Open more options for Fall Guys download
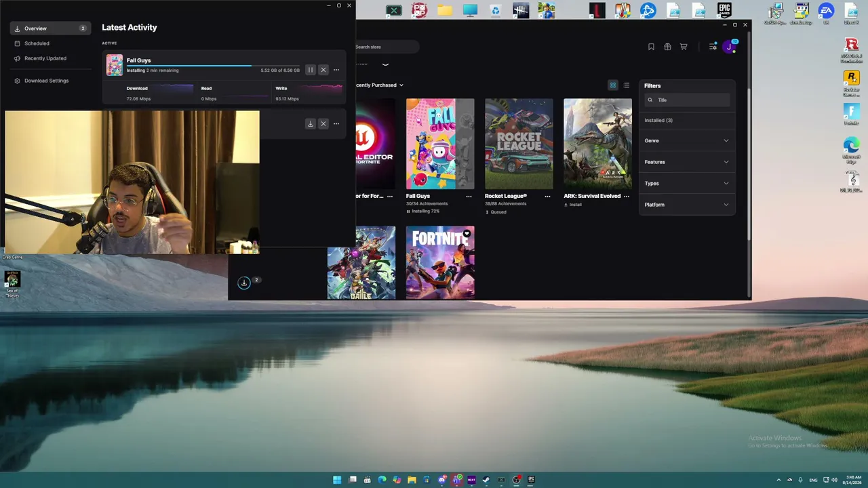 pyautogui.click(x=336, y=70)
